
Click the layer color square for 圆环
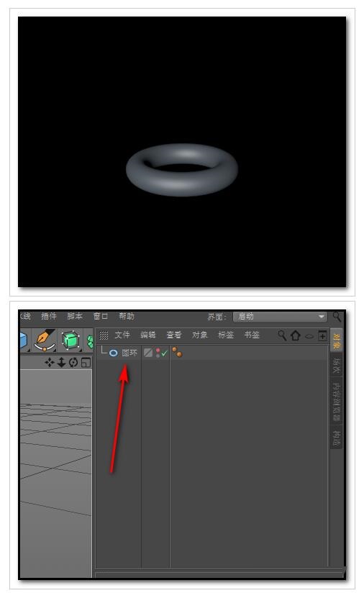click(148, 353)
